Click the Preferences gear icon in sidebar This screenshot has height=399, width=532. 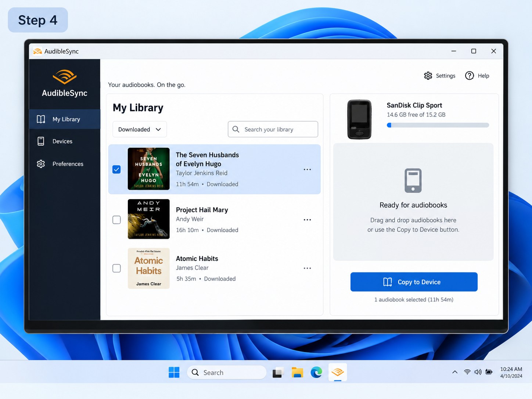pyautogui.click(x=41, y=164)
